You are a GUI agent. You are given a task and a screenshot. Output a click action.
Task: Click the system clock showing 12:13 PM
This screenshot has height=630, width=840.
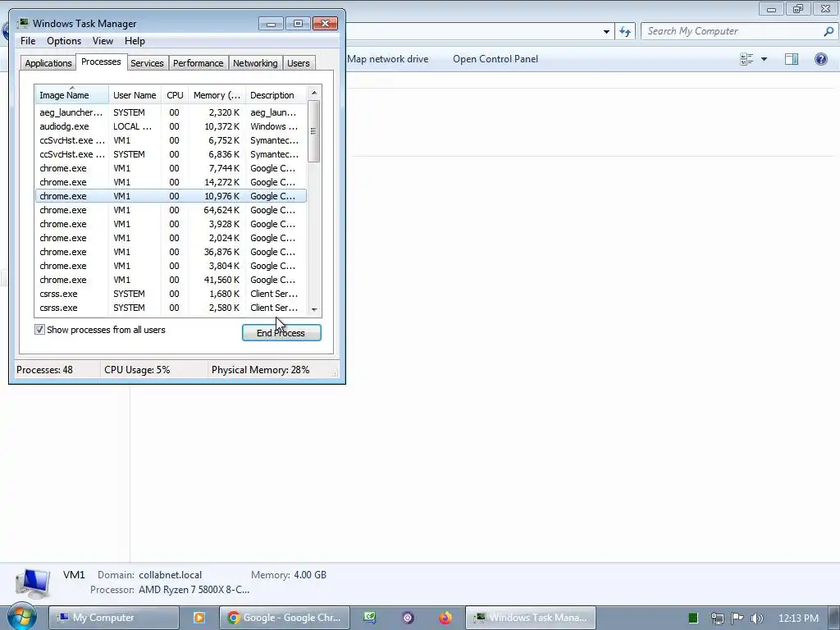click(798, 619)
